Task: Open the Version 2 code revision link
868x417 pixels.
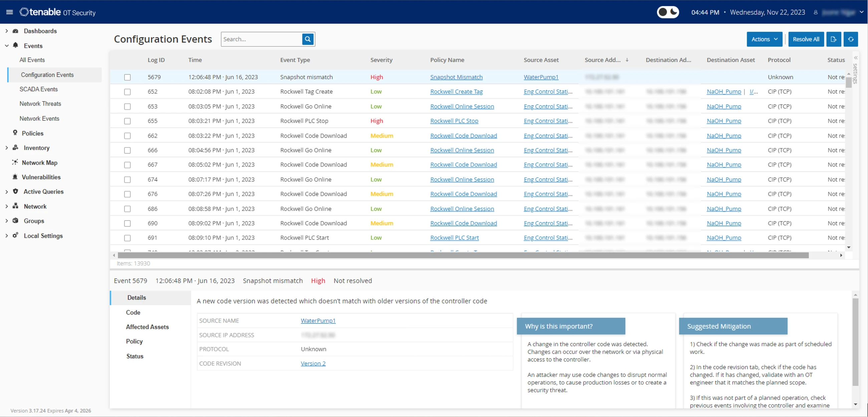Action: (x=313, y=363)
